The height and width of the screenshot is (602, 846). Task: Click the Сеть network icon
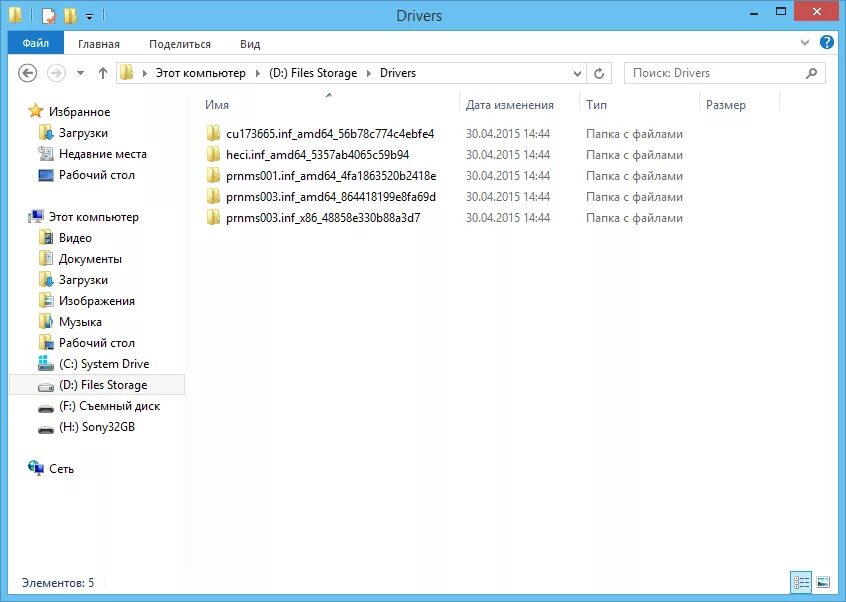[36, 468]
